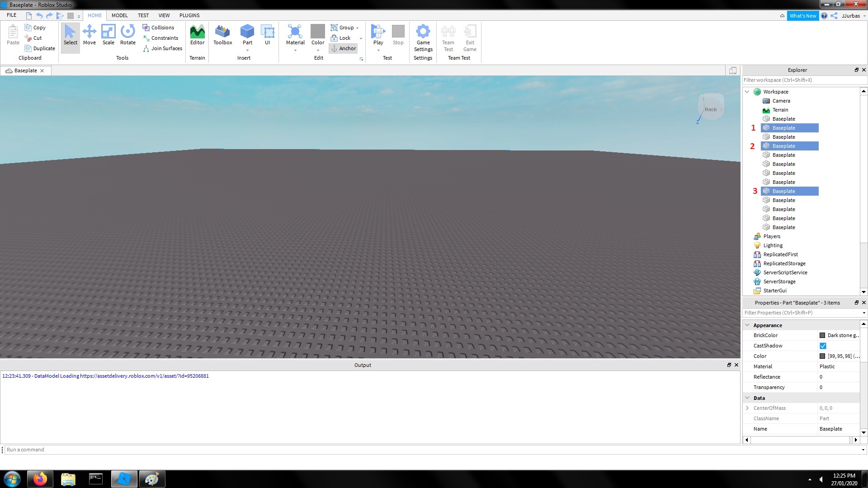Click the What's New button
Viewport: 868px width, 488px height.
point(802,16)
